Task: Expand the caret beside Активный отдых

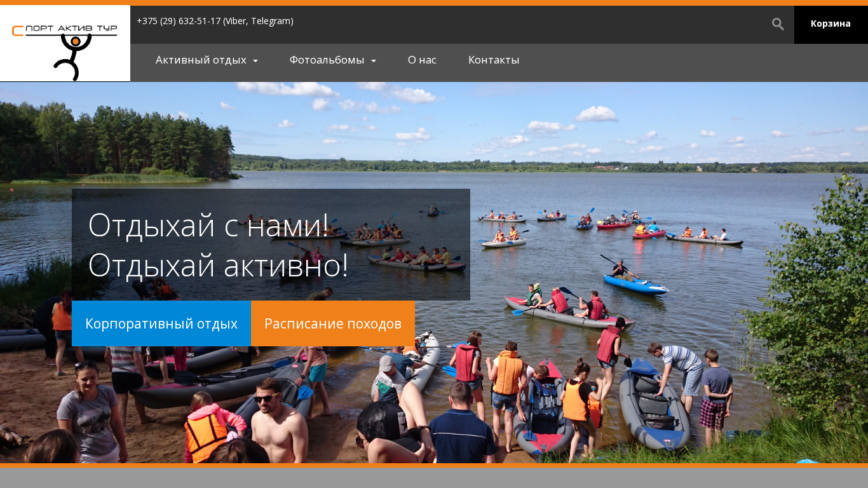Action: [255, 61]
